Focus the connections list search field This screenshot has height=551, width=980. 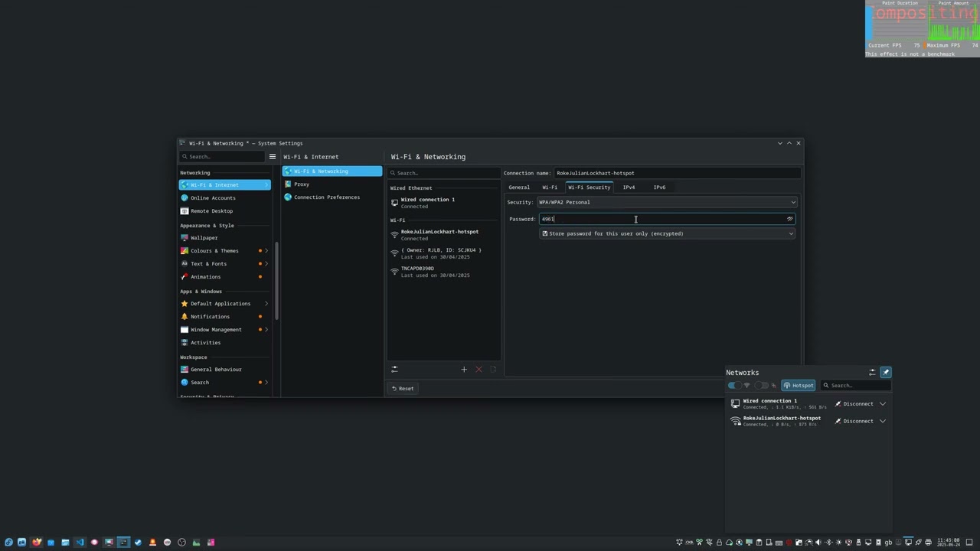[x=444, y=173]
